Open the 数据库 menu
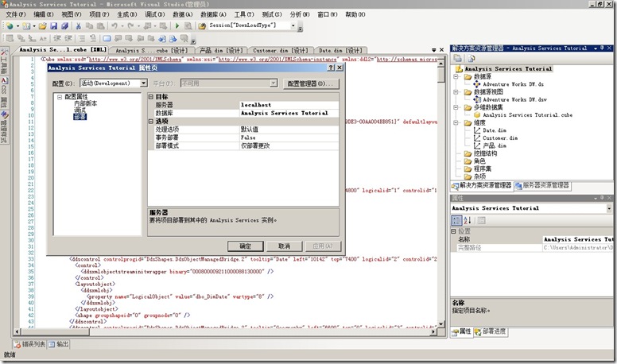This screenshot has height=364, width=617. (213, 14)
